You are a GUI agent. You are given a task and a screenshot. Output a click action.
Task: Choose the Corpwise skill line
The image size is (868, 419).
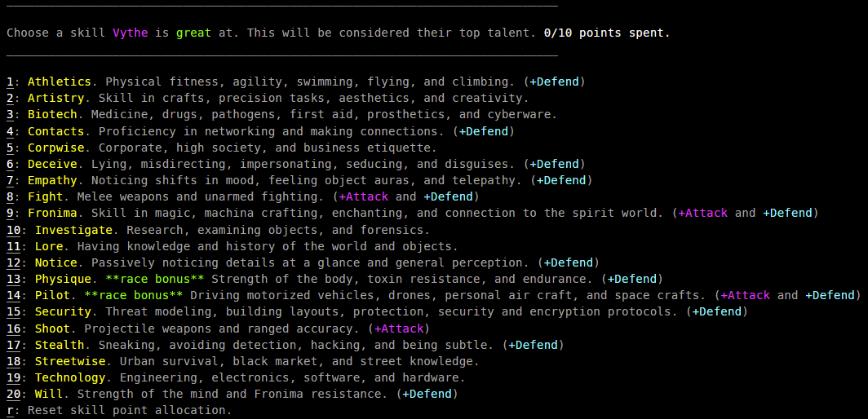pyautogui.click(x=222, y=148)
